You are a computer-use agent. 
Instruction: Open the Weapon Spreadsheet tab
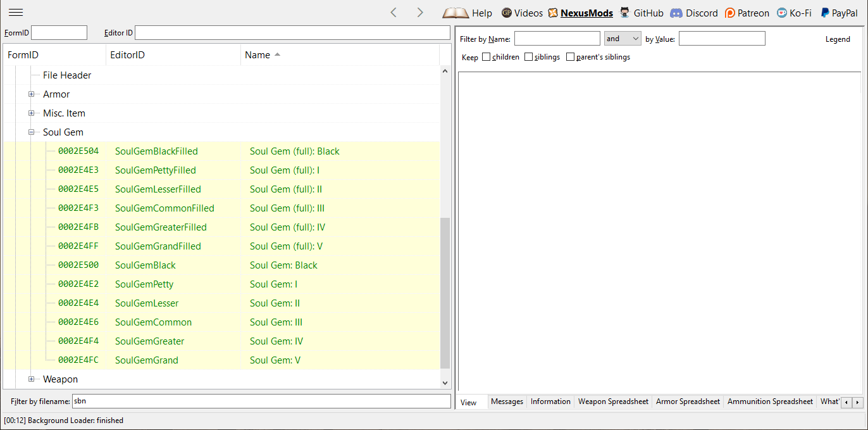(x=613, y=402)
